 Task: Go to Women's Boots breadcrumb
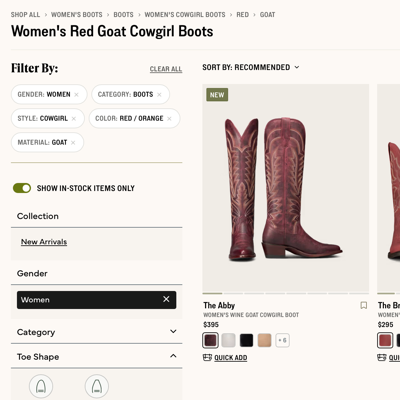77,15
